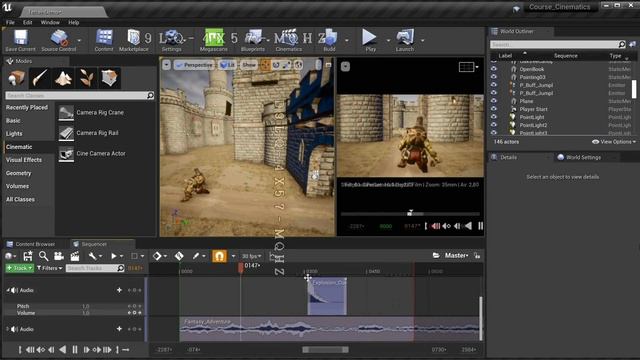Screen dimensions: 640x360
Task: Add keyframe on the Volume row
Action: coord(134,313)
